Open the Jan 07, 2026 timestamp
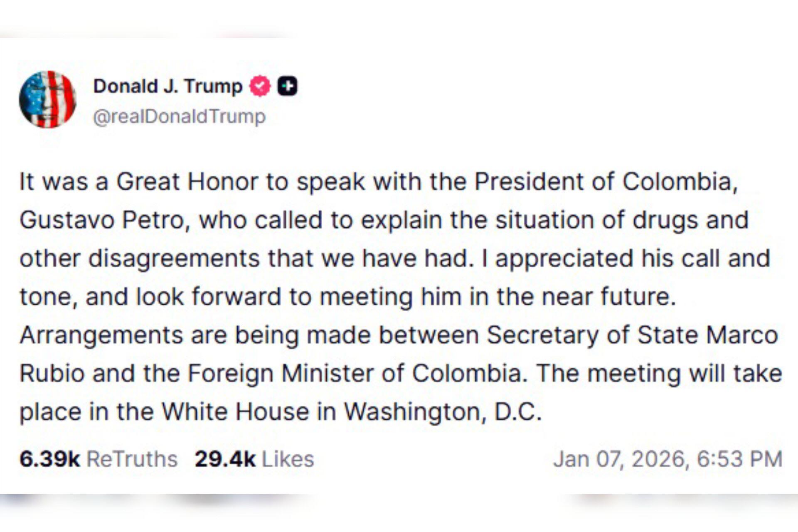This screenshot has width=798, height=532. [667, 459]
